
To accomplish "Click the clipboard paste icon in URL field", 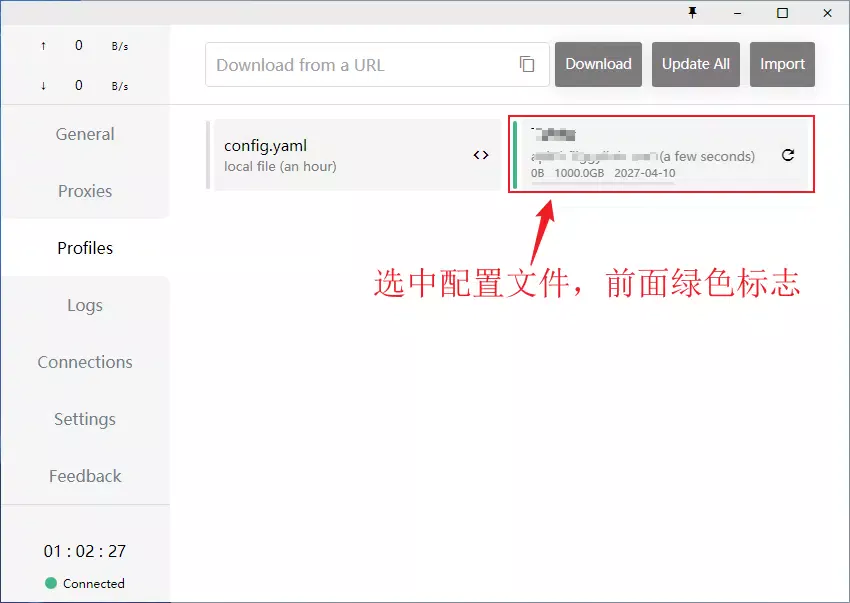I will tap(527, 64).
